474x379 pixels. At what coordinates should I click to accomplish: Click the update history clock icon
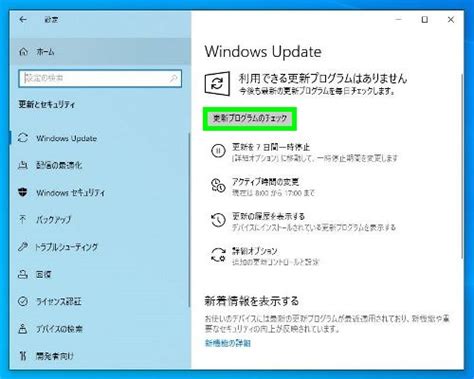(x=218, y=220)
